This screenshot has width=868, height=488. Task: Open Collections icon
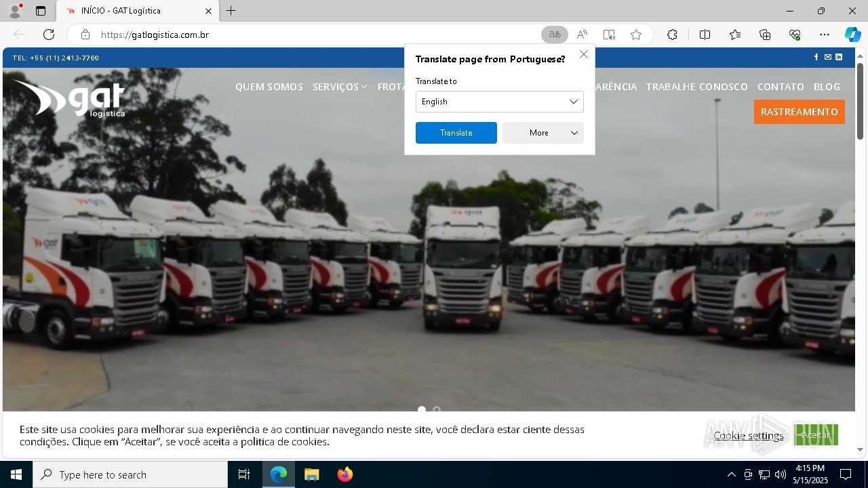(765, 35)
